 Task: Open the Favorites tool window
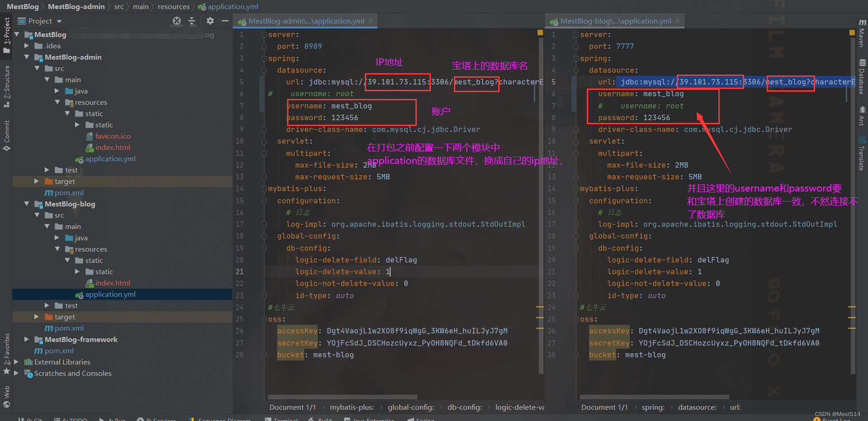[6, 354]
